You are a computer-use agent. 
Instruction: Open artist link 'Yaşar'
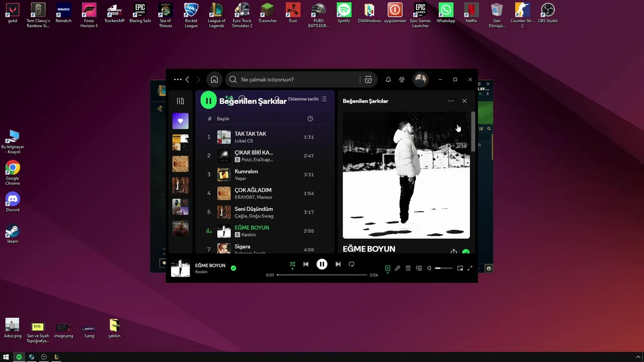click(x=240, y=178)
